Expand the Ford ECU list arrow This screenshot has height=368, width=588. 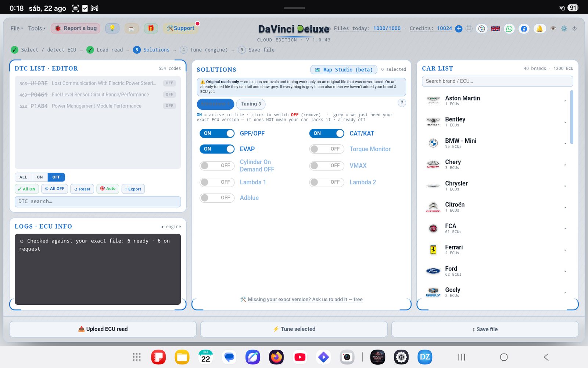(x=565, y=271)
